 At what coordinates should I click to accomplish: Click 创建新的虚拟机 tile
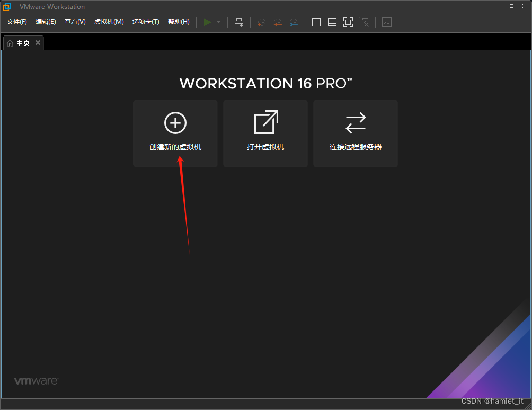[175, 133]
